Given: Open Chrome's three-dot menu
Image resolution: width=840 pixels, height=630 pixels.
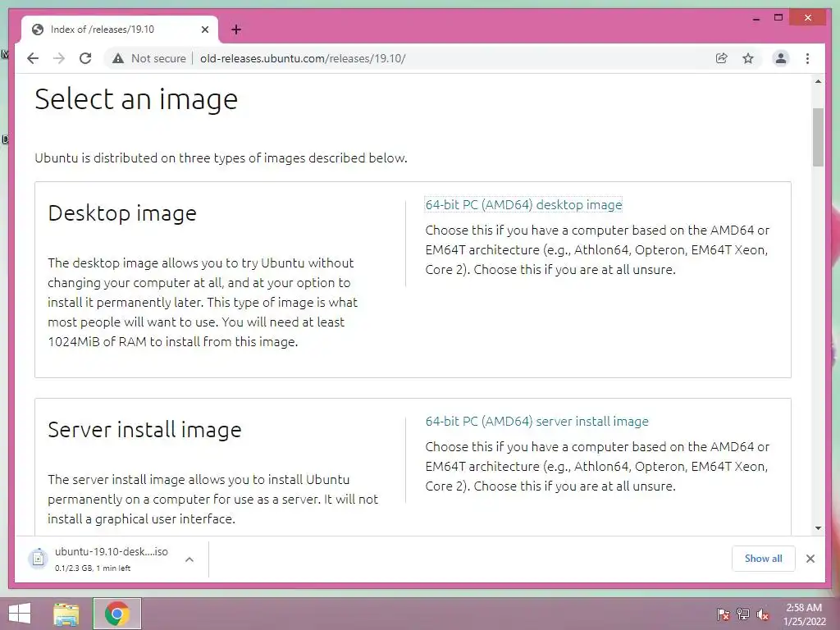Looking at the screenshot, I should tap(807, 58).
